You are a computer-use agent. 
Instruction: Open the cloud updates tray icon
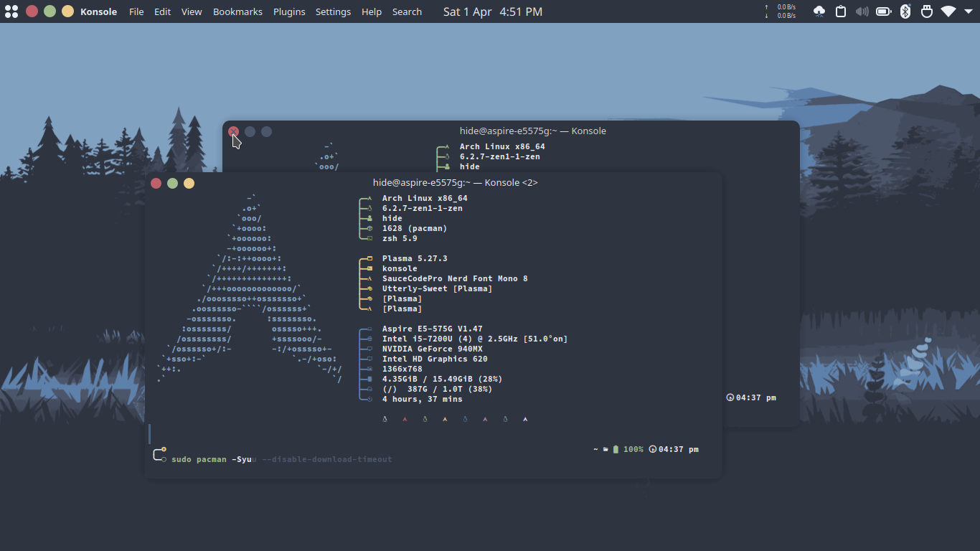click(x=819, y=11)
